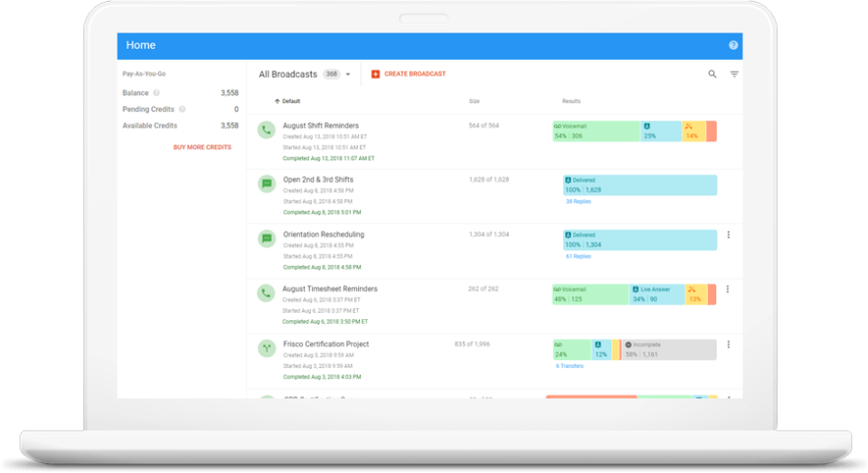Click the Balance info icon
This screenshot has height=473, width=868.
click(156, 93)
